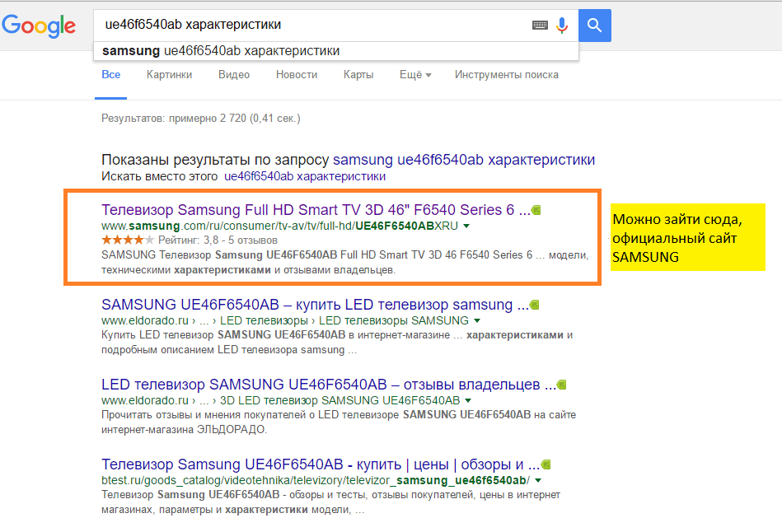
Task: Open LED телевизор SAMSUNG отзывы владельцев result
Action: (329, 385)
